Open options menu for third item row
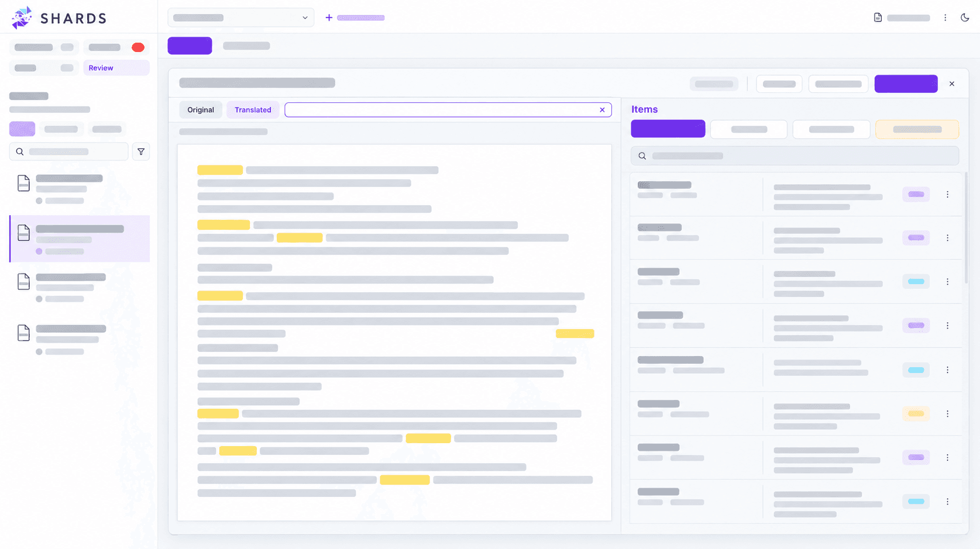 tap(947, 282)
